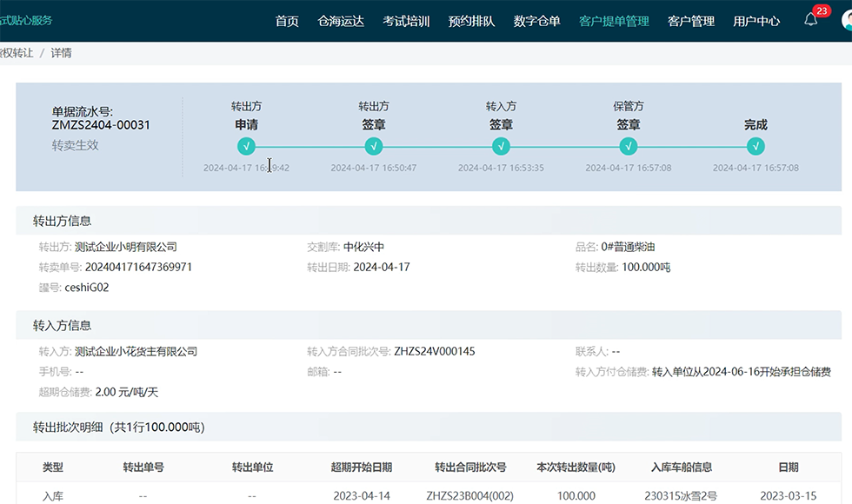Expand the 用户中心 menu
This screenshot has height=504, width=852.
click(756, 21)
